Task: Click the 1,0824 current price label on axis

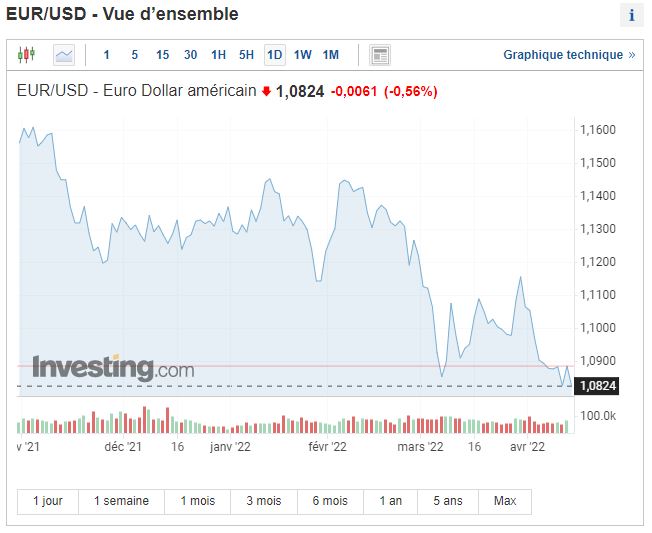Action: coord(598,385)
